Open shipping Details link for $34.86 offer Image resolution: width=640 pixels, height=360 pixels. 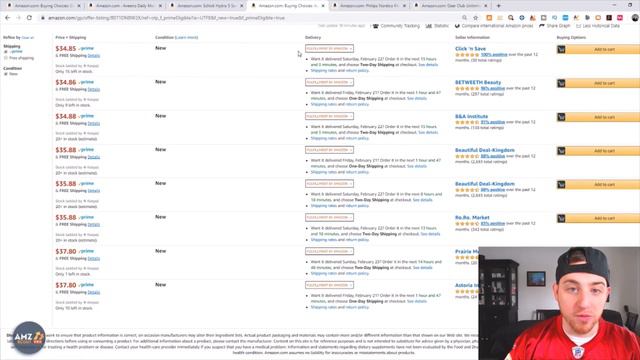94,89
